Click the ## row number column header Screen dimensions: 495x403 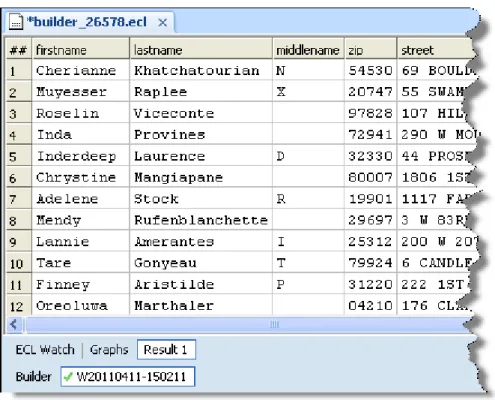tap(19, 50)
